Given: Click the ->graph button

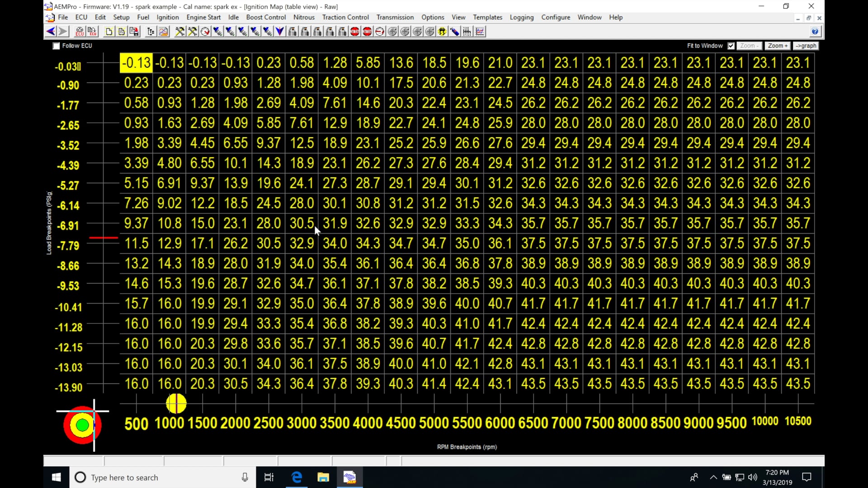Looking at the screenshot, I should pos(806,46).
